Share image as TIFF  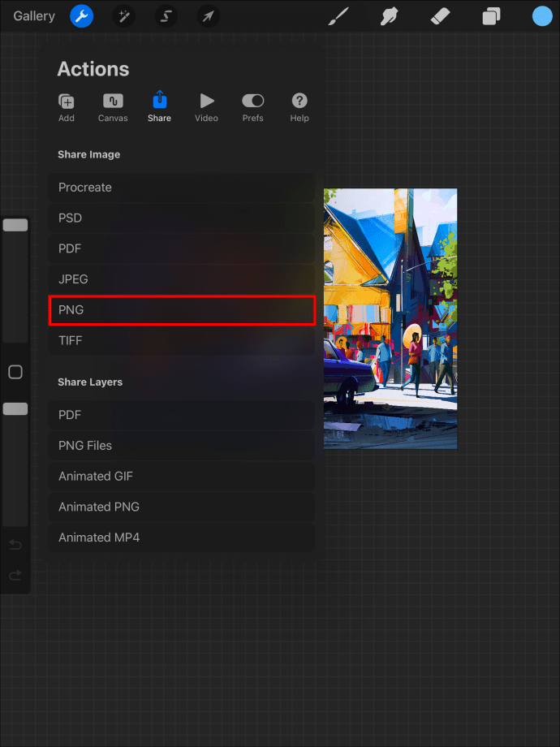pyautogui.click(x=182, y=340)
